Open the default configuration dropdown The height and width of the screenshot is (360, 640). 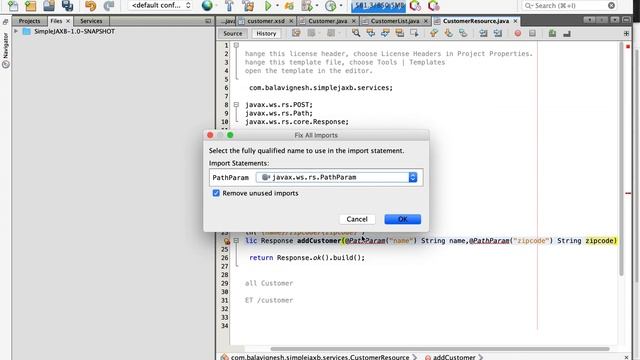point(161,6)
